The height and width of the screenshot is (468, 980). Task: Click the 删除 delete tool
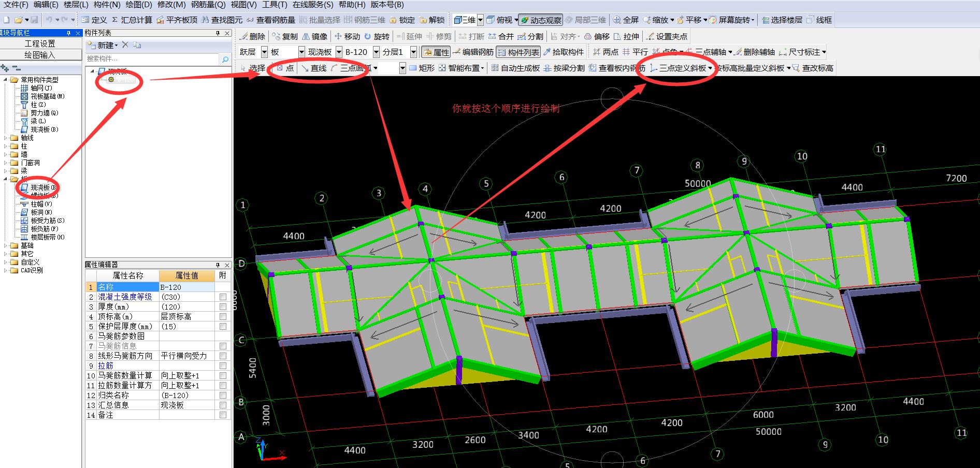(x=252, y=36)
